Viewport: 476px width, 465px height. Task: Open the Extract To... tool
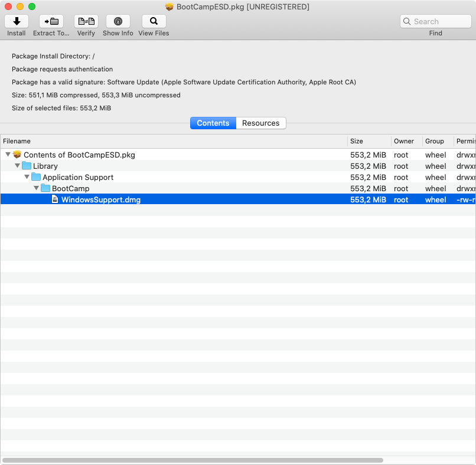click(x=51, y=21)
